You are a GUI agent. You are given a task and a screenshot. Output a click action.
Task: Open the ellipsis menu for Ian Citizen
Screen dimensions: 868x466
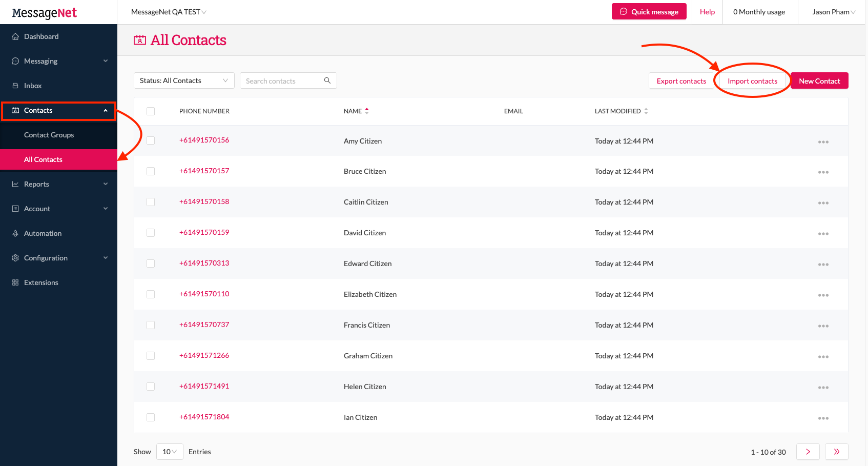823,418
